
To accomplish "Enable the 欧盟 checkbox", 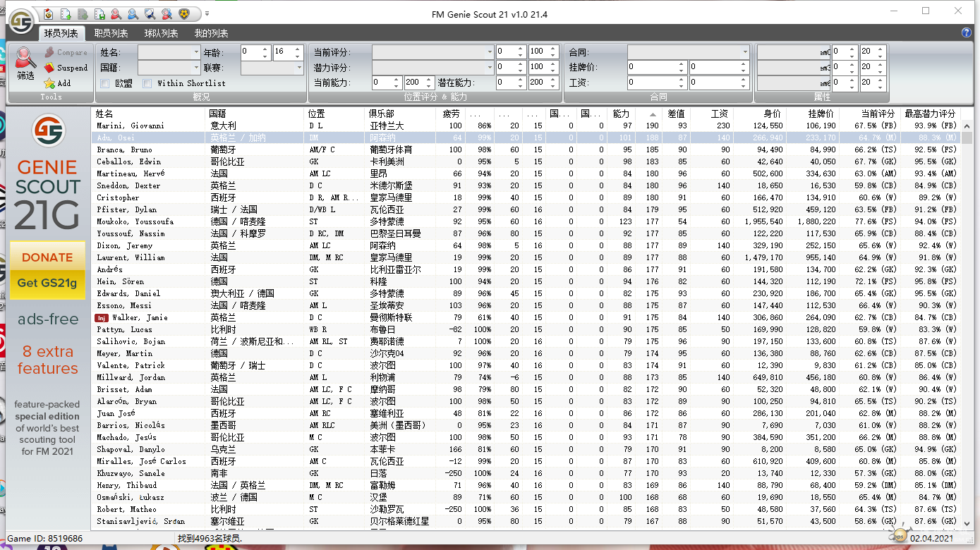I will coord(105,83).
